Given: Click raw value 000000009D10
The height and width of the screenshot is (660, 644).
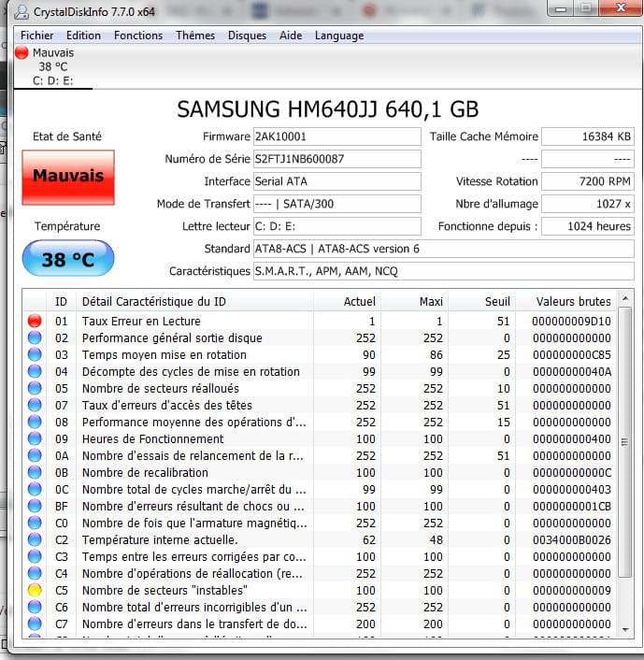Looking at the screenshot, I should click(571, 322).
